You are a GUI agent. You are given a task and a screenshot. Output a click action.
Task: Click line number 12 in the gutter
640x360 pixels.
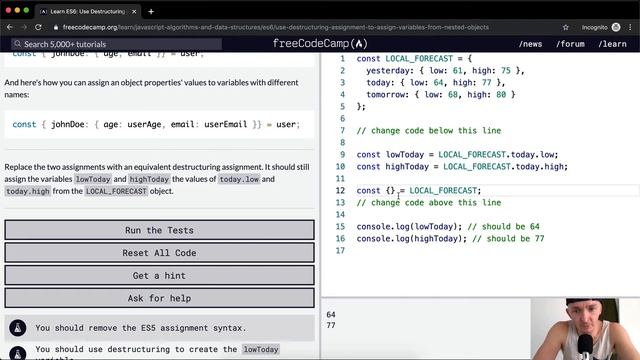(340, 191)
